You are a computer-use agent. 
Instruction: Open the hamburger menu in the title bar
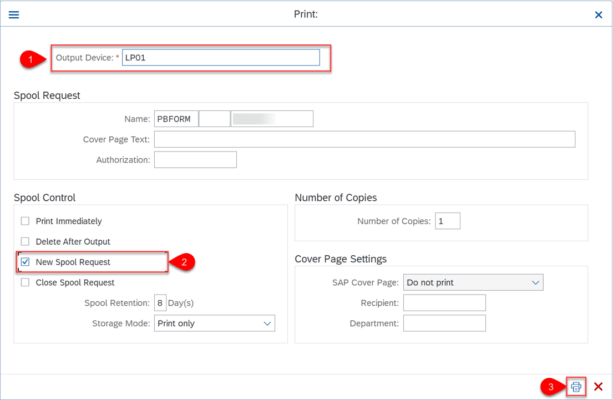click(x=14, y=15)
